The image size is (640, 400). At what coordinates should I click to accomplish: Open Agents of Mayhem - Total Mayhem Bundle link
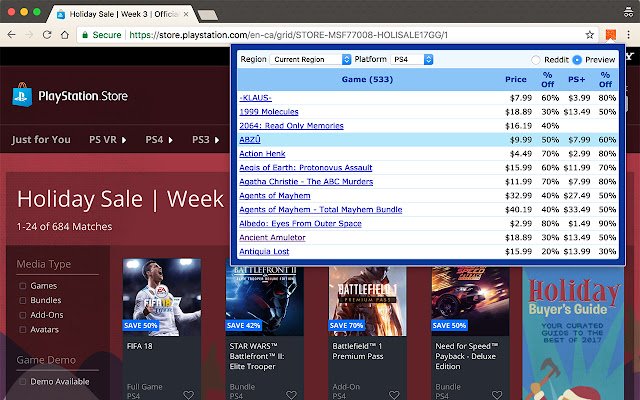[321, 209]
